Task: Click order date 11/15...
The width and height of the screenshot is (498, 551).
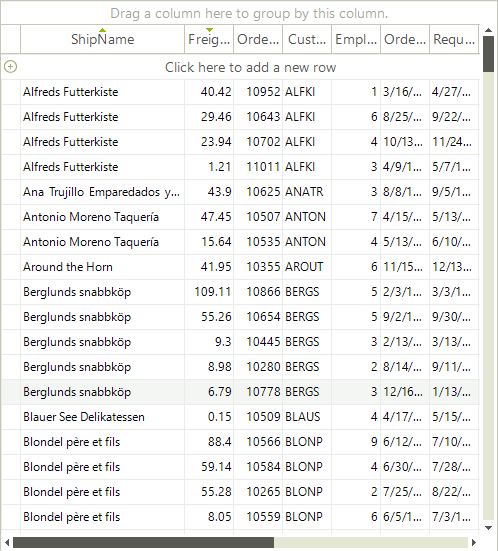Action: click(x=403, y=267)
